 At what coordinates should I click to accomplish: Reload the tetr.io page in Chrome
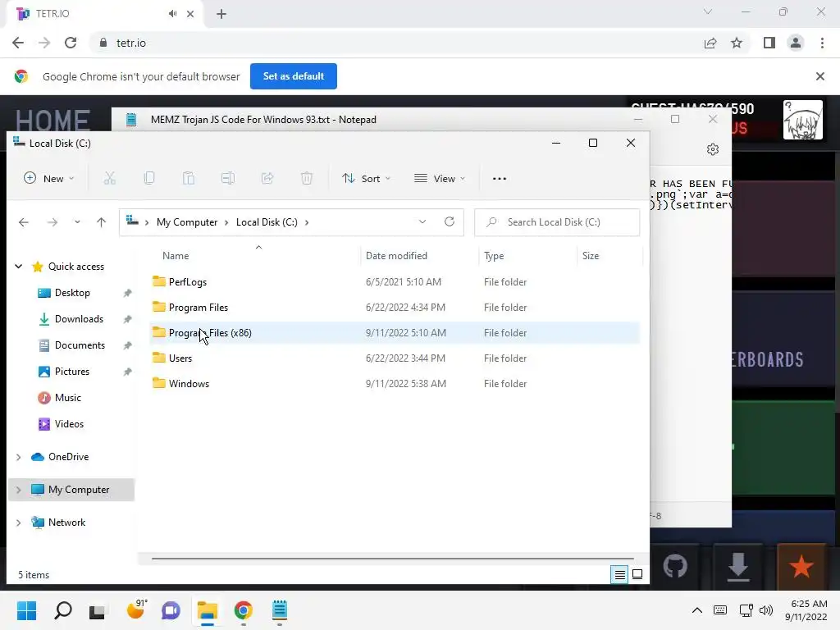71,43
